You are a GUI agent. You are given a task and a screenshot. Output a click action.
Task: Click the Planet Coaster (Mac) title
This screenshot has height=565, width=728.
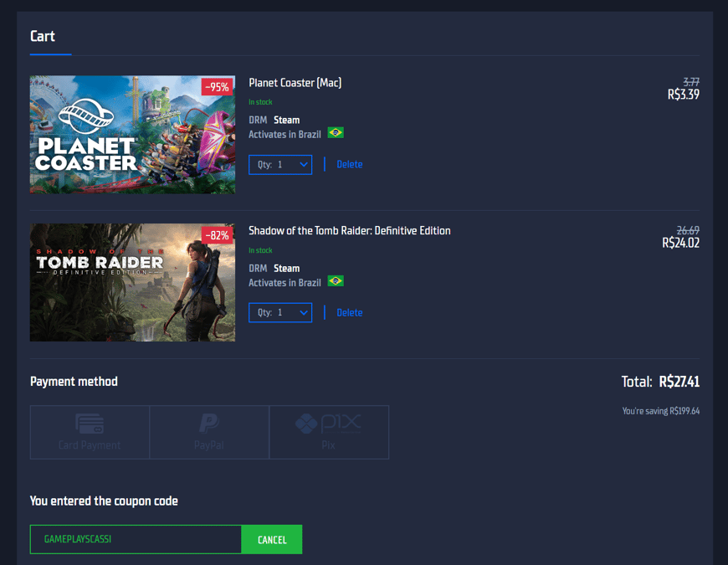point(295,83)
